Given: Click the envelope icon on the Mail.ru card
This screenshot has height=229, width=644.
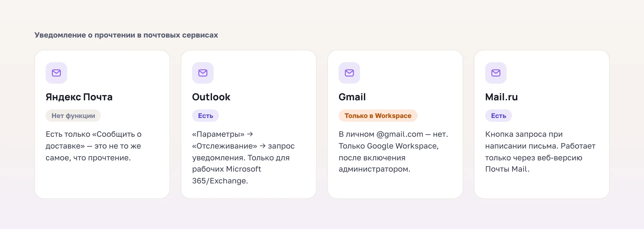Looking at the screenshot, I should tap(496, 73).
